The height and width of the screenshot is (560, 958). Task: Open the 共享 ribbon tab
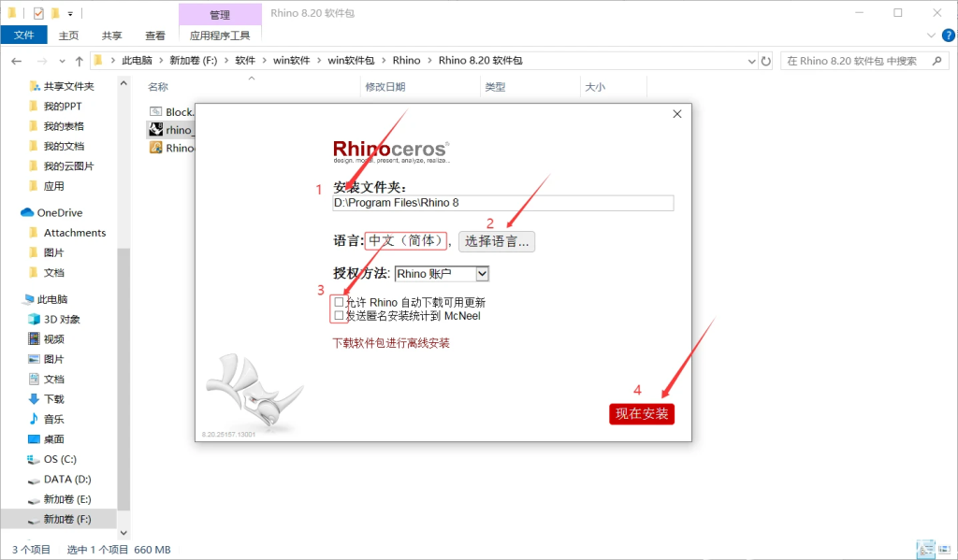111,35
